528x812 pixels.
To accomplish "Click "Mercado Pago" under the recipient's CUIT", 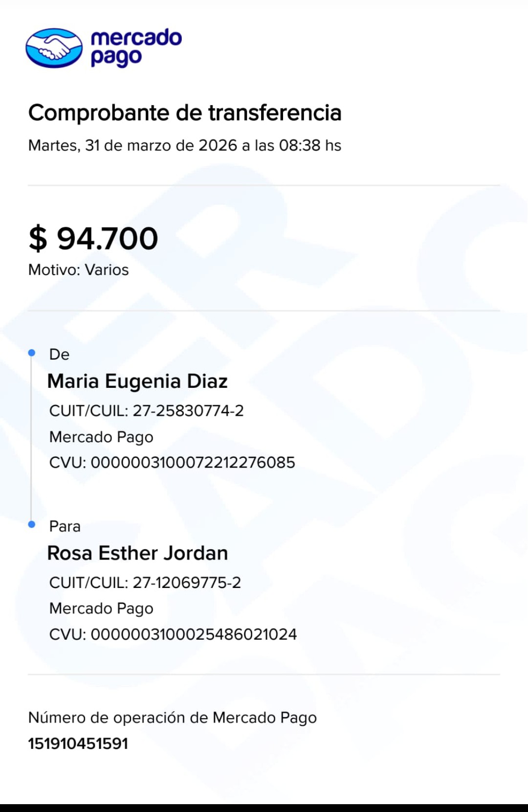I will 101,609.
